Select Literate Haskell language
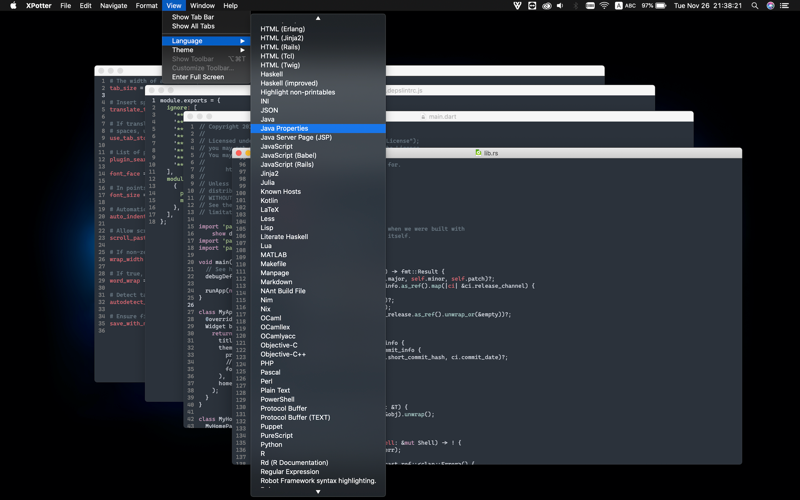800x500 pixels. click(x=318, y=237)
